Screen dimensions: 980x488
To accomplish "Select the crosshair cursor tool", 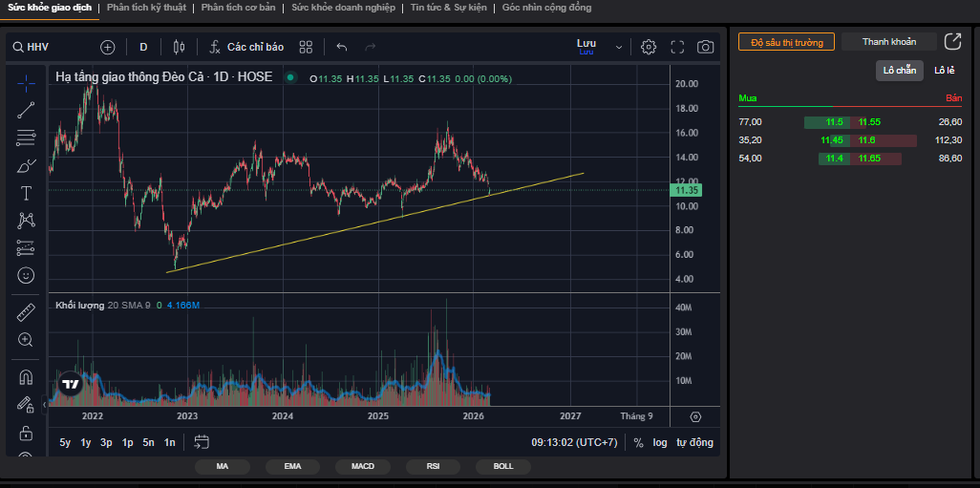I will pyautogui.click(x=26, y=83).
